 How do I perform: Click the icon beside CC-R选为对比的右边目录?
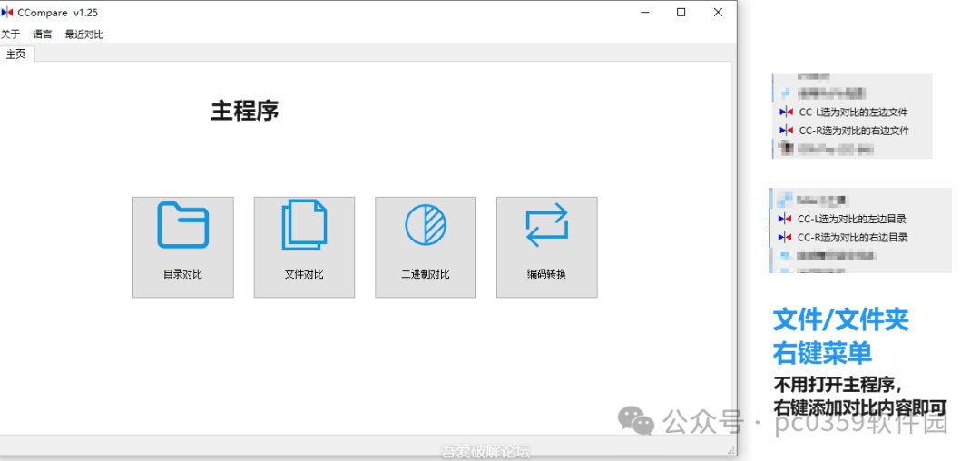point(785,238)
